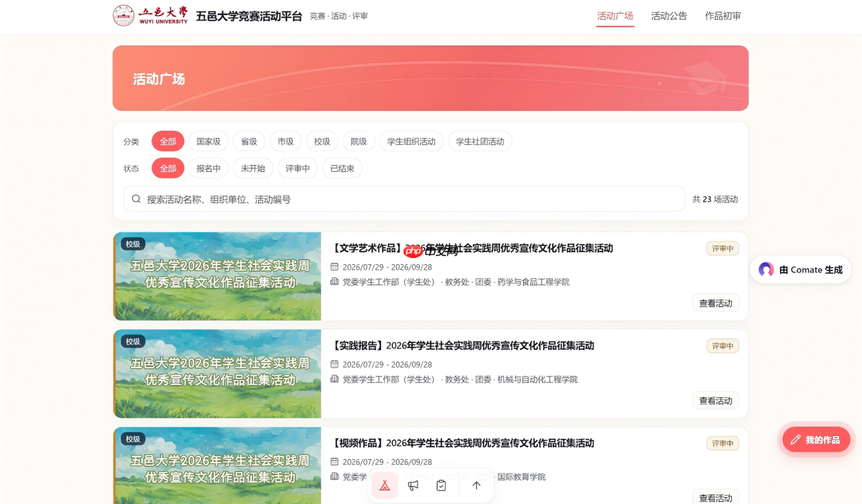Image resolution: width=862 pixels, height=504 pixels.
Task: Filter status by 已结束
Action: pyautogui.click(x=342, y=168)
